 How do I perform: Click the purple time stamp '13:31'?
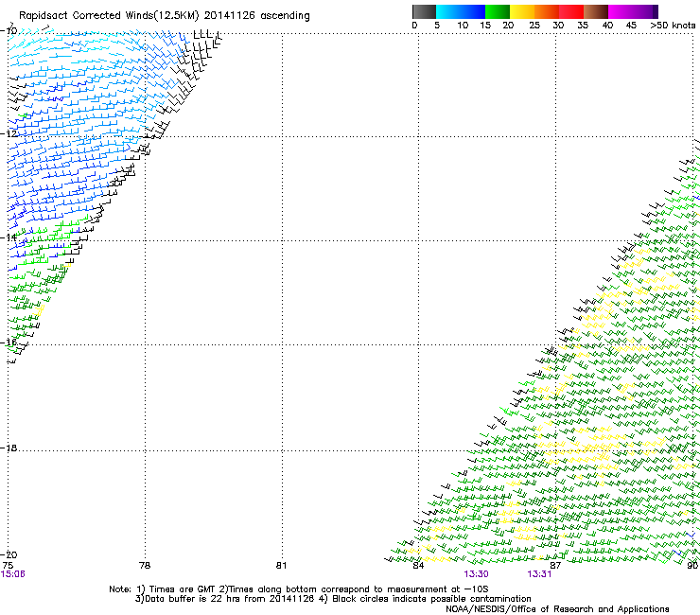pyautogui.click(x=539, y=574)
